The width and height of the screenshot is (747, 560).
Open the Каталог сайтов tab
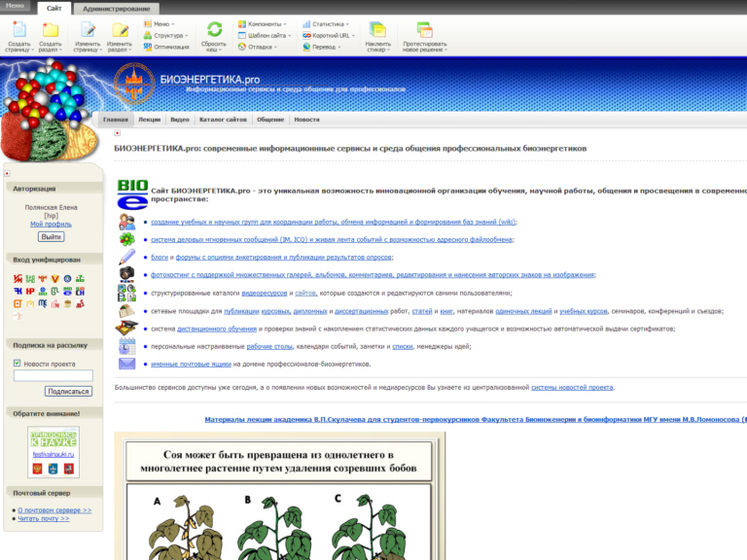[x=223, y=120]
